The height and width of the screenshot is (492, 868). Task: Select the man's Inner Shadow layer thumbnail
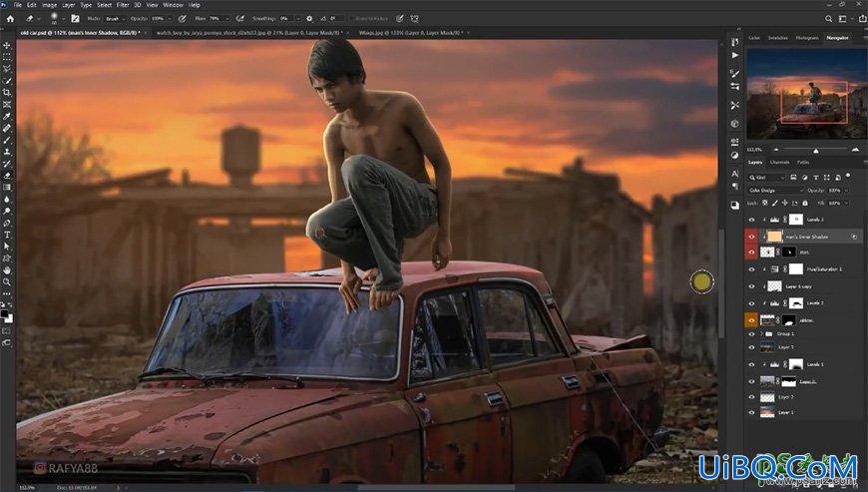(x=774, y=237)
